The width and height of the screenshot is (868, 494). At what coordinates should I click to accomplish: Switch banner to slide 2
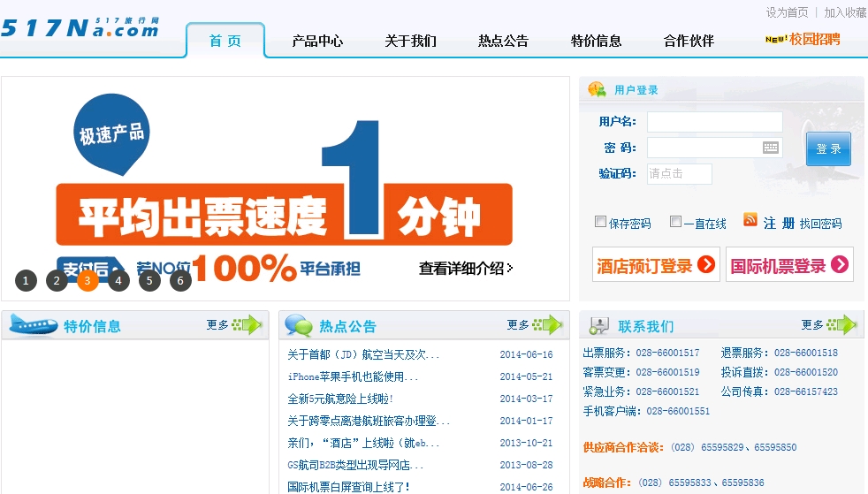click(x=57, y=280)
